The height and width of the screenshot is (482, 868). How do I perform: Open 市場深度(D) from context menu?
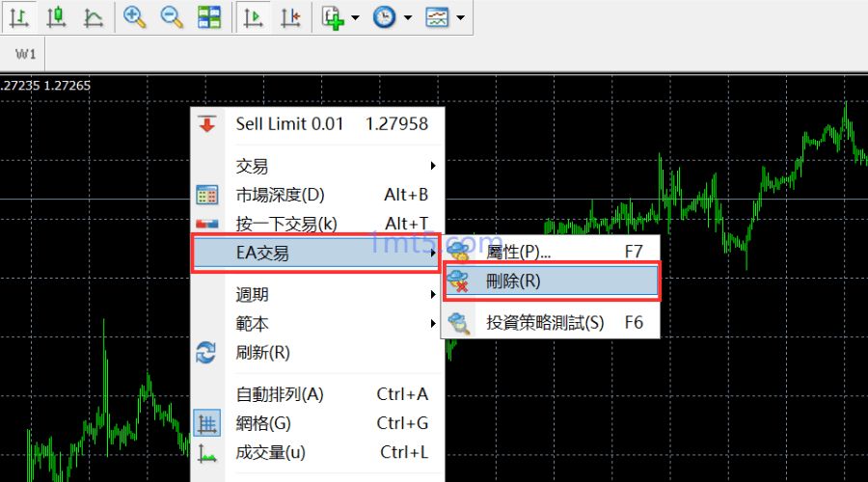317,195
